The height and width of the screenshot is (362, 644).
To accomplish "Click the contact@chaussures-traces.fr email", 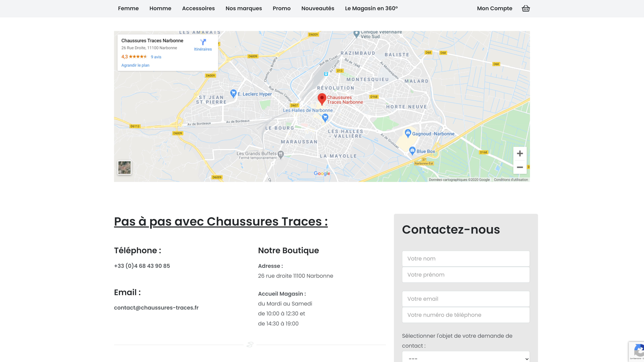I will point(156,308).
